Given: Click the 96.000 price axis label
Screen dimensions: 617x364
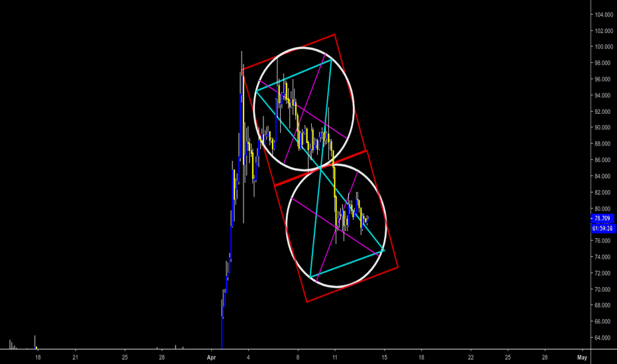Looking at the screenshot, I should tap(604, 79).
